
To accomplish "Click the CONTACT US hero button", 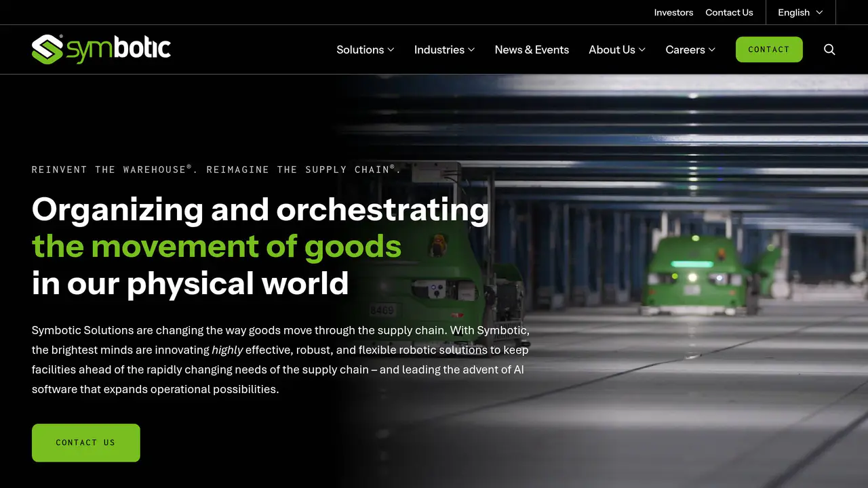I will pos(86,443).
